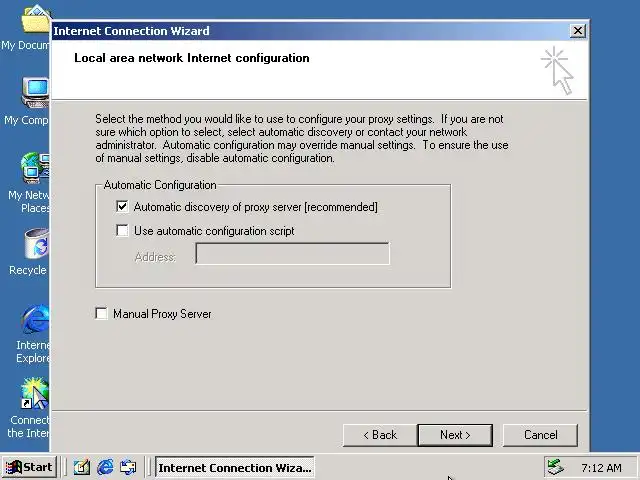Select Internet Connection Wizard taskbar button
The width and height of the screenshot is (640, 480).
(x=235, y=467)
